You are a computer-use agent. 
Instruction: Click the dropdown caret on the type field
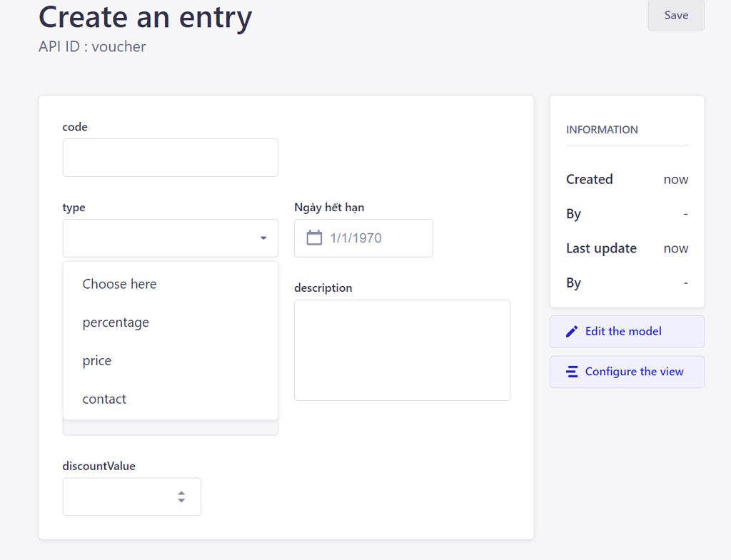point(265,238)
